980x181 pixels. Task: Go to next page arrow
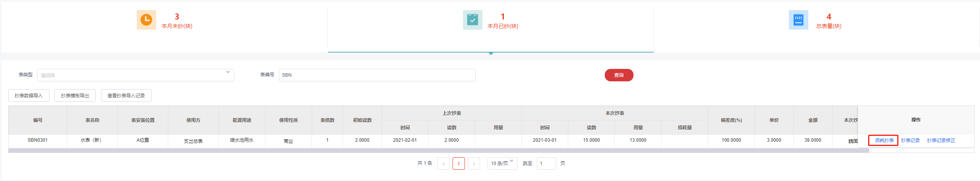[x=474, y=163]
